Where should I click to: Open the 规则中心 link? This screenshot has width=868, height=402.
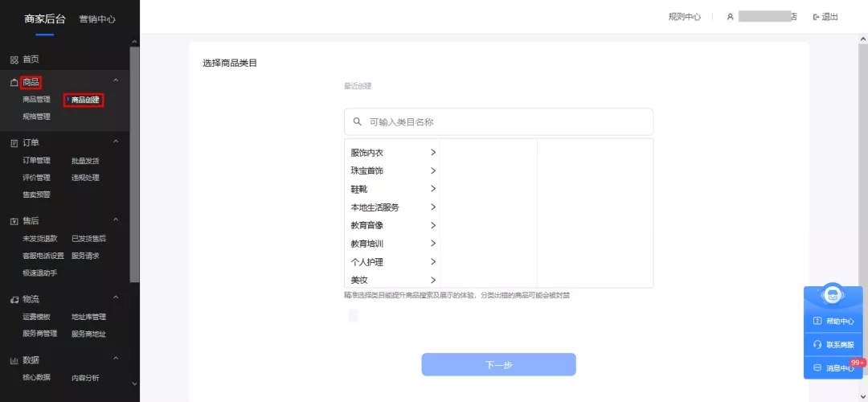(685, 17)
